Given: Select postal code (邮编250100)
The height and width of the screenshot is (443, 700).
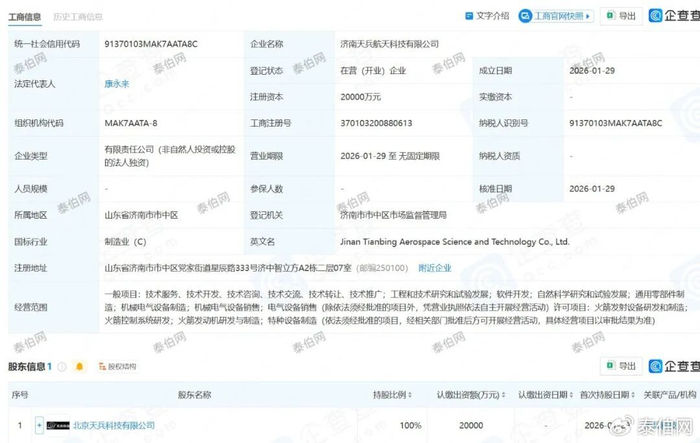Looking at the screenshot, I should coord(383,268).
